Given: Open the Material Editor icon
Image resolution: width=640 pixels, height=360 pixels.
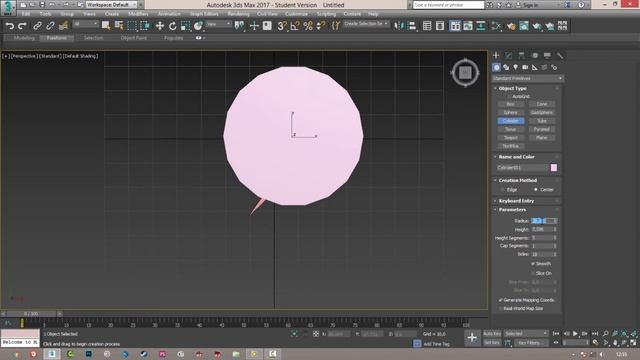Looking at the screenshot, I should [511, 26].
